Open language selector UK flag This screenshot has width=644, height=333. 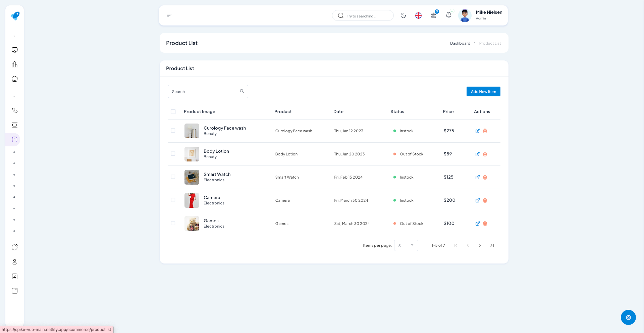tap(418, 15)
